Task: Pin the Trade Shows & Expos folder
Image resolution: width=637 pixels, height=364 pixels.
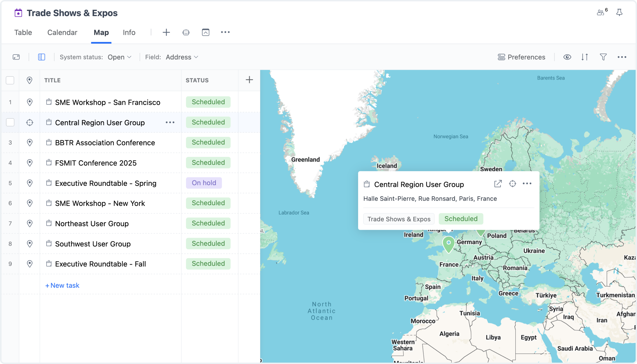Action: 619,12
